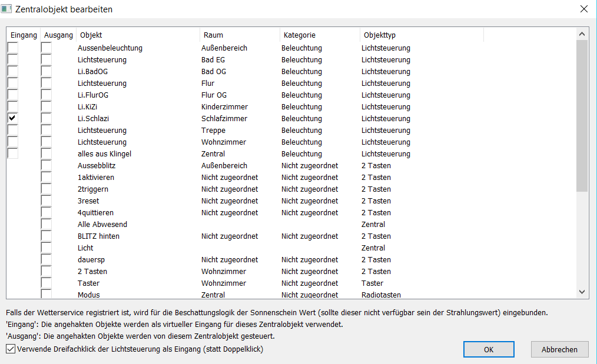Select the BLITZ hinten name
Image resolution: width=597 pixels, height=364 pixels.
click(98, 236)
